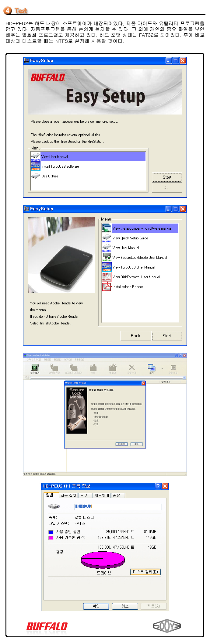
Task: Close the HD-PEU2 등록 정보 dialog
Action: click(165, 486)
